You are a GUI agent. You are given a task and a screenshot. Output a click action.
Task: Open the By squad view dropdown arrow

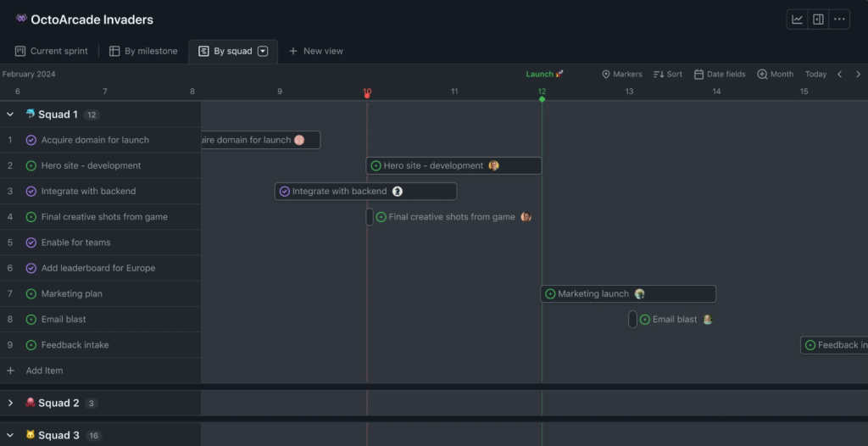click(x=263, y=51)
